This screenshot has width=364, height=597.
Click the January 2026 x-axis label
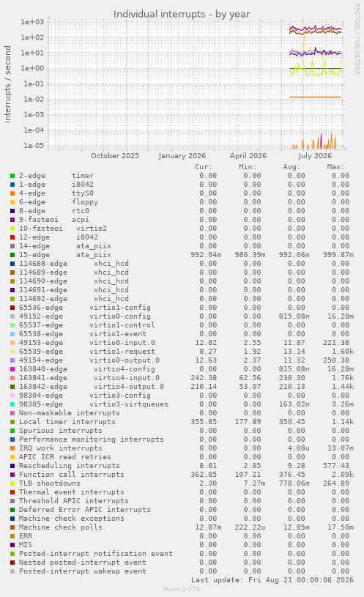(182, 156)
